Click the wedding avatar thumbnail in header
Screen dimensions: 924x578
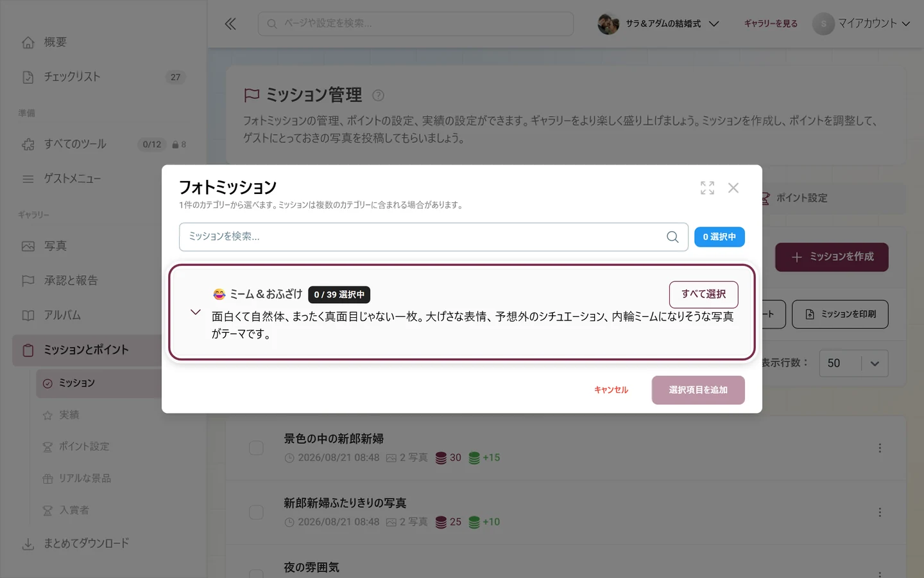tap(608, 24)
